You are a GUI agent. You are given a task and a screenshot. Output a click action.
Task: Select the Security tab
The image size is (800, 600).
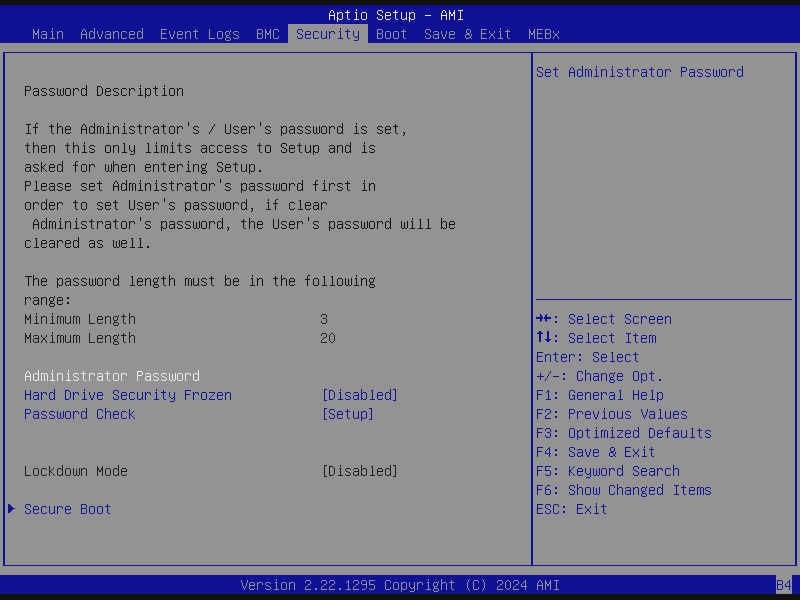click(x=327, y=34)
